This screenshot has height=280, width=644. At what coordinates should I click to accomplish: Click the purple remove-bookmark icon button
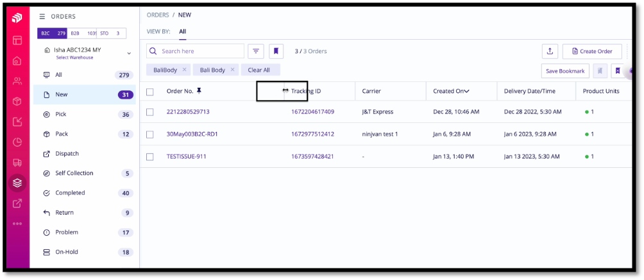click(617, 71)
